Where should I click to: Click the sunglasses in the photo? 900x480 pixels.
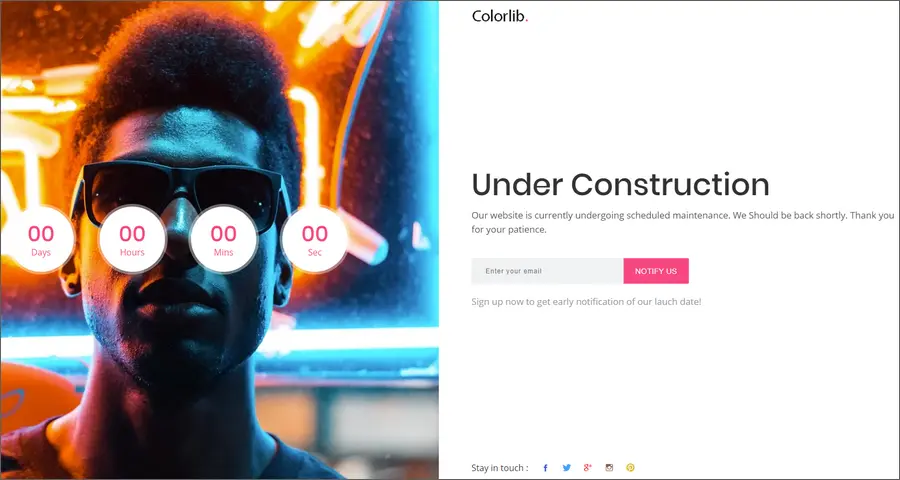[185, 192]
